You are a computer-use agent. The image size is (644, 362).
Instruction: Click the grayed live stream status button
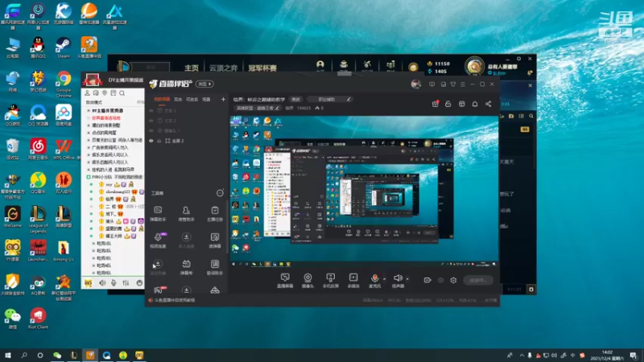[x=478, y=280]
